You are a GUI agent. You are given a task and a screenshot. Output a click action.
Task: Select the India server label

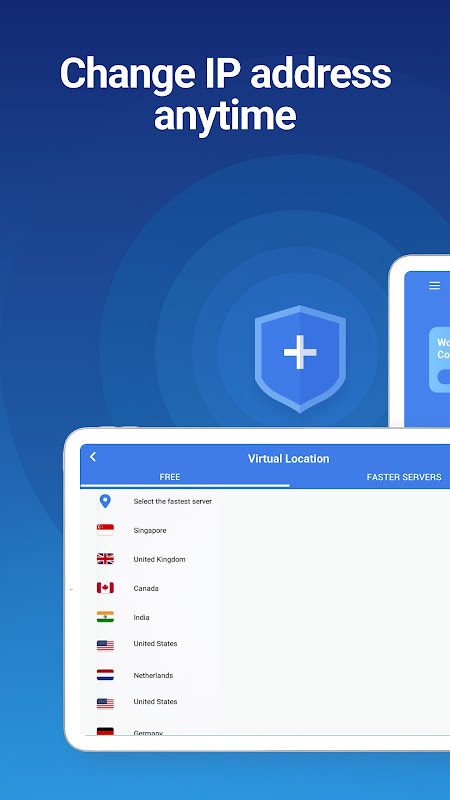tap(141, 617)
